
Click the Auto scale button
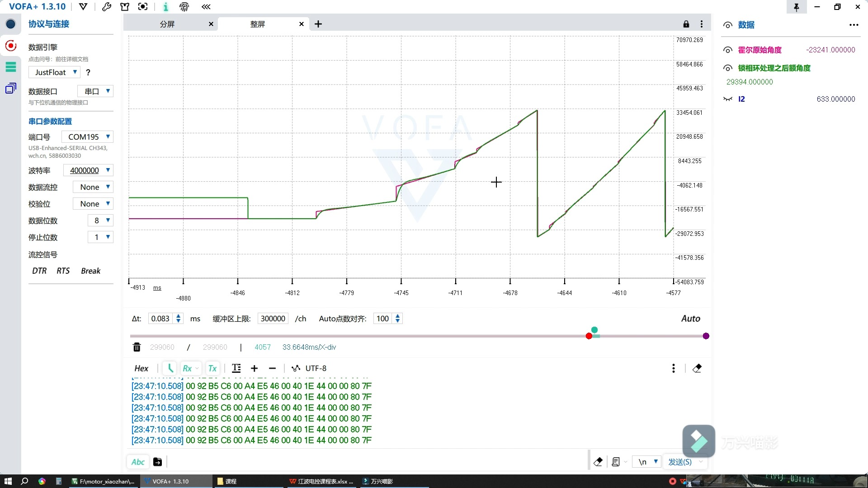pos(691,319)
